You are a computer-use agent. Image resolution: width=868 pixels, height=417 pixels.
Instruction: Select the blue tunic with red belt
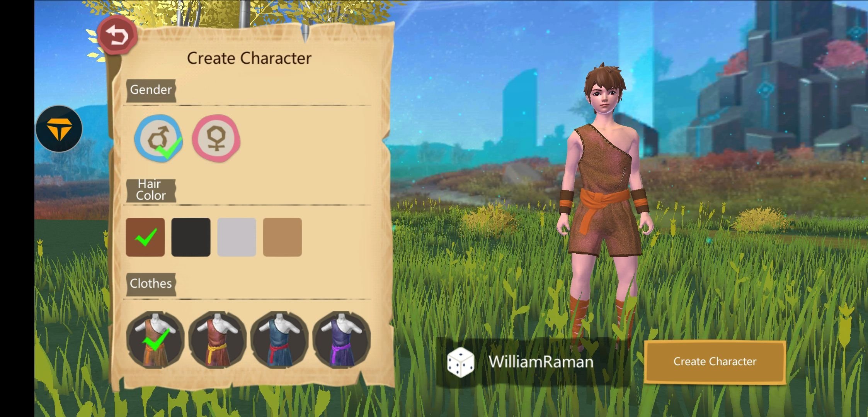coord(279,339)
